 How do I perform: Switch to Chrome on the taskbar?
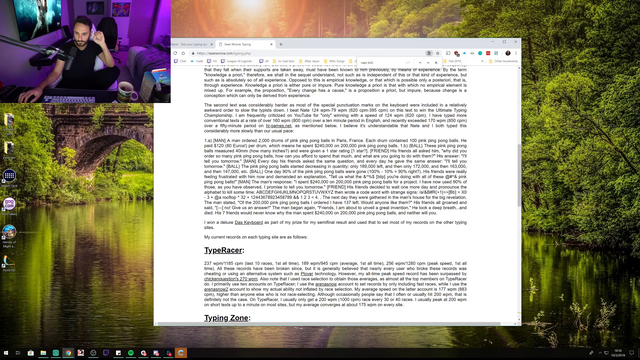[68, 353]
